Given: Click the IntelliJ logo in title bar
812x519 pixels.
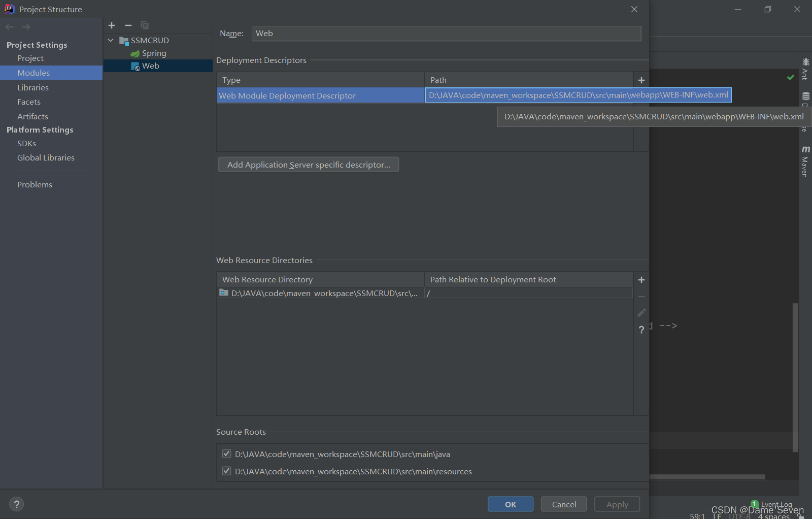Looking at the screenshot, I should pos(10,9).
